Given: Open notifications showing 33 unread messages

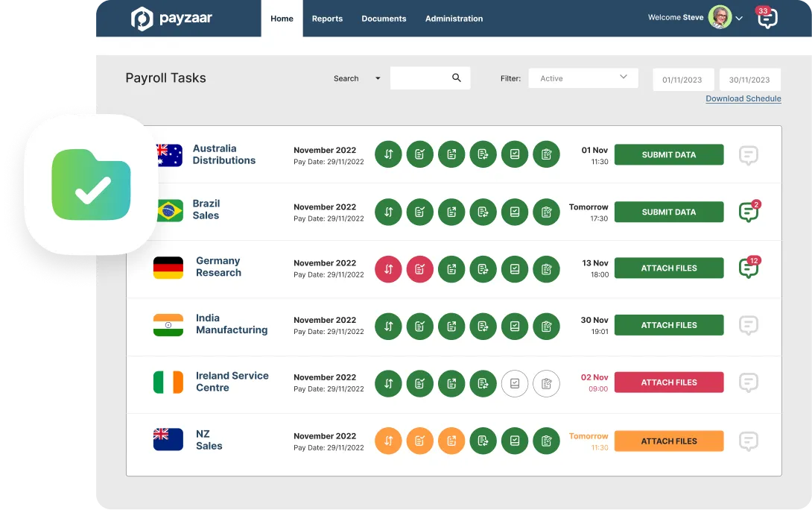Looking at the screenshot, I should point(767,18).
